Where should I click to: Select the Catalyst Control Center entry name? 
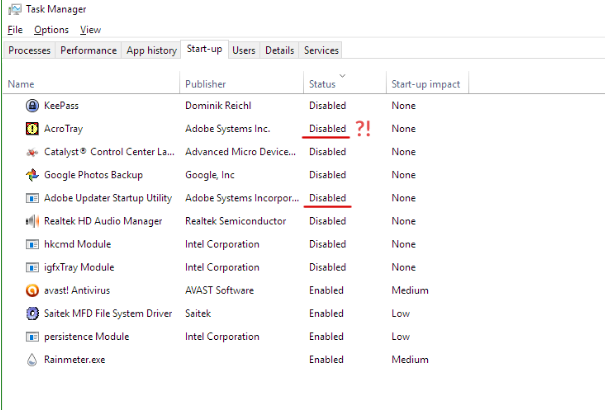(109, 152)
